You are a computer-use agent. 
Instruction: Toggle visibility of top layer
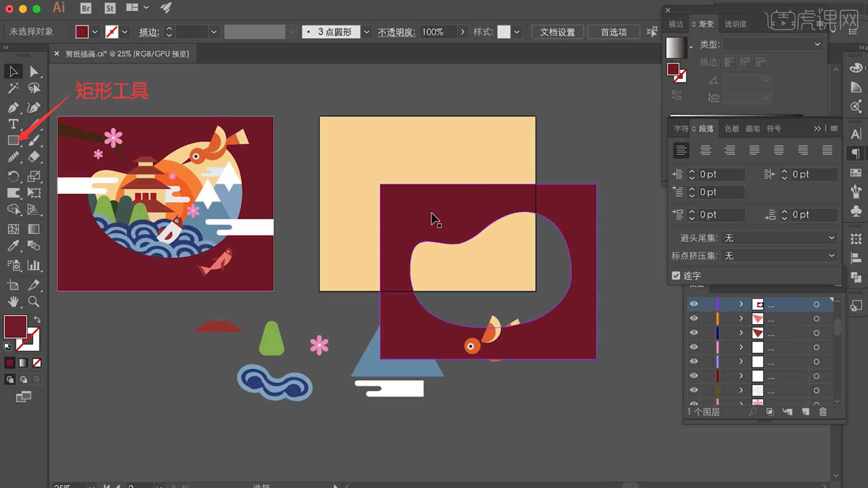click(693, 305)
